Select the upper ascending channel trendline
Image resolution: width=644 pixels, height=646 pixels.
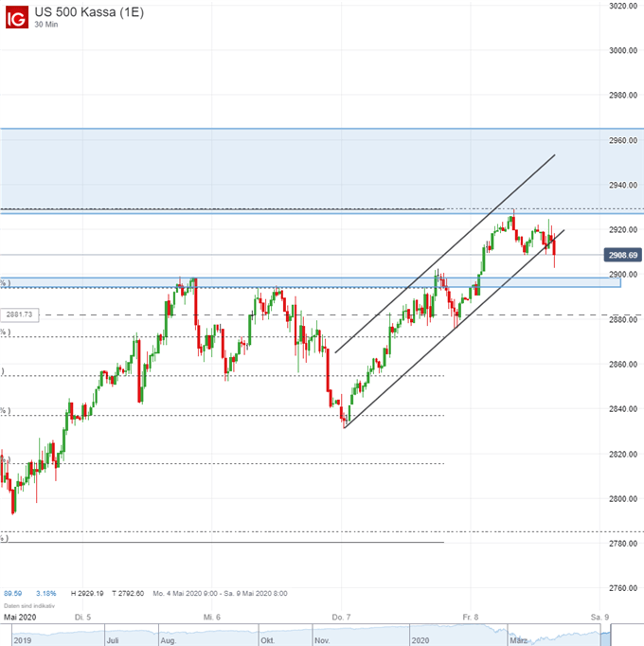click(x=445, y=253)
